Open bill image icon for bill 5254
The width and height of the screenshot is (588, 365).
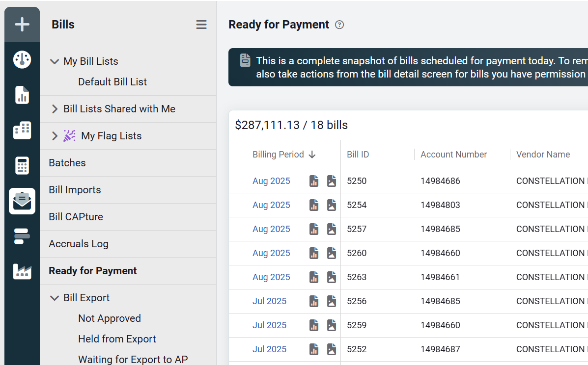[x=332, y=205]
